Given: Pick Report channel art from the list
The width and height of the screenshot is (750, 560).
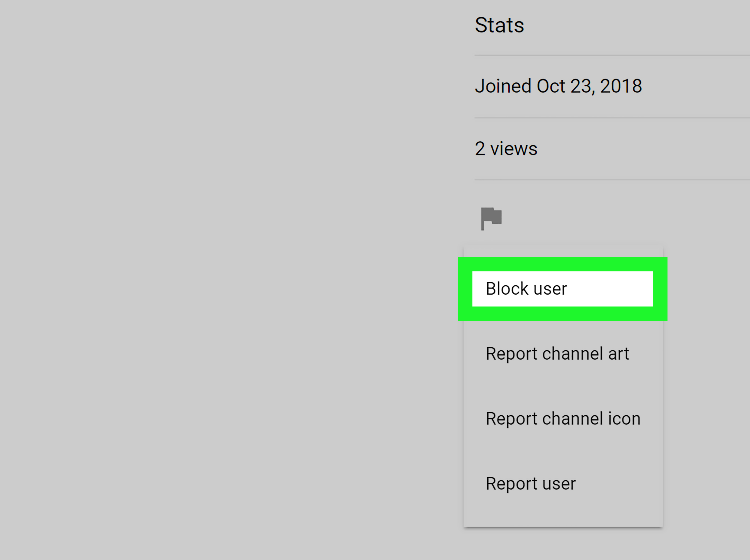Looking at the screenshot, I should point(558,353).
